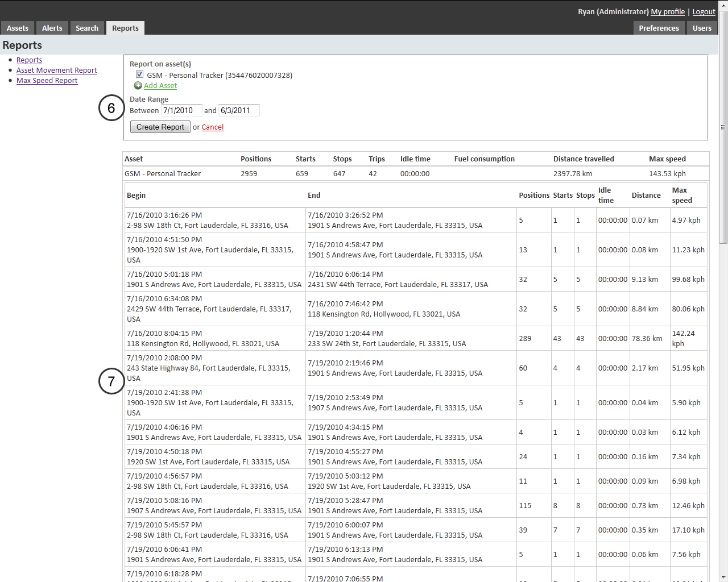The image size is (728, 582).
Task: Open the Asset Movement Report
Action: [x=56, y=70]
